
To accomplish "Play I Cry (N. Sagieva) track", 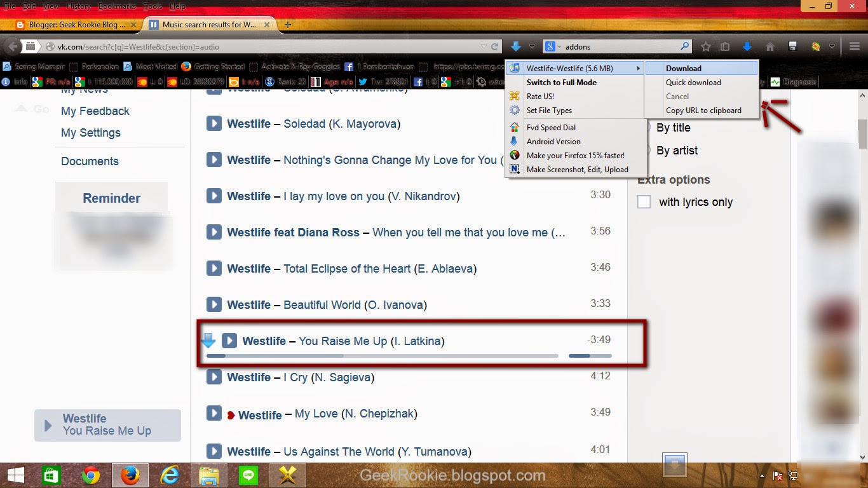I will point(214,377).
